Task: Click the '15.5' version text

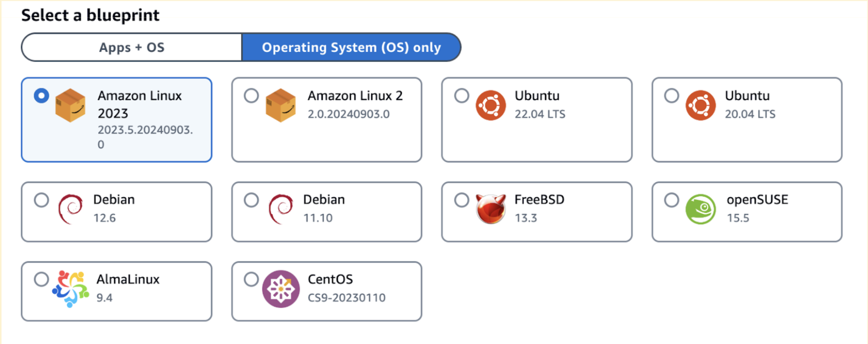Action: point(738,218)
